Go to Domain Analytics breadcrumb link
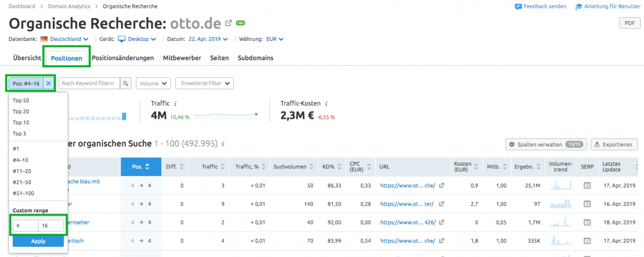The image size is (644, 257). click(68, 6)
